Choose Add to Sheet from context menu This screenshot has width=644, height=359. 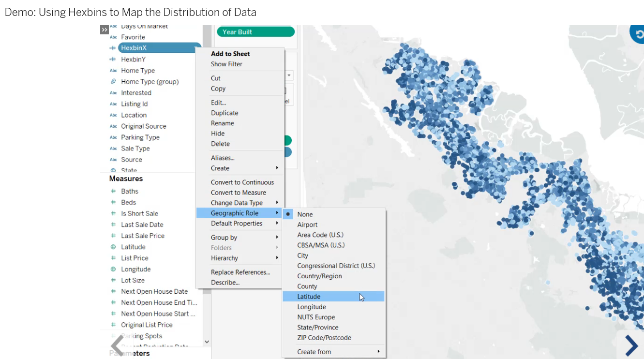(240, 54)
